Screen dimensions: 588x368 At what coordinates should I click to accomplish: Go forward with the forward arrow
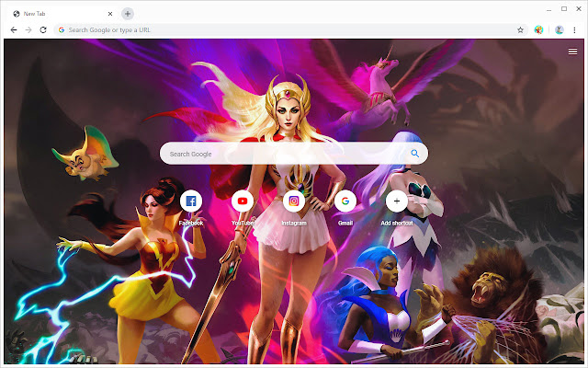click(x=28, y=30)
